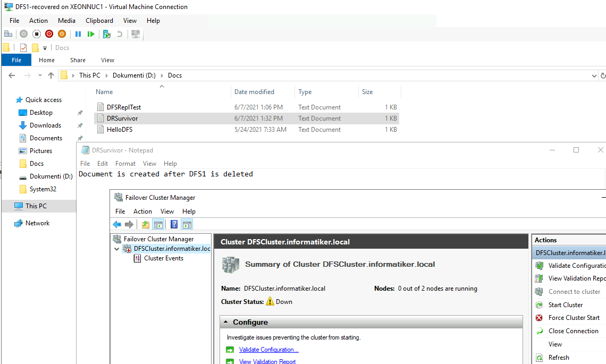This screenshot has height=364, width=606.
Task: Click the orange Save state icon
Action: click(x=62, y=34)
